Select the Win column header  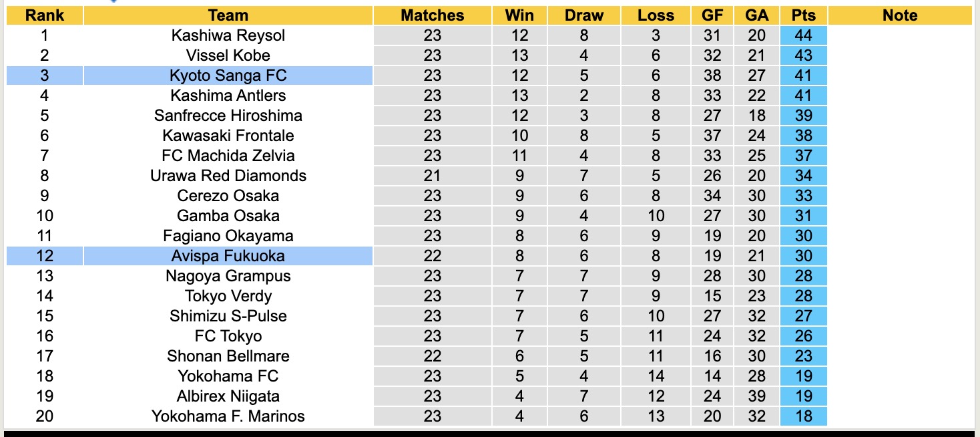[x=519, y=15]
